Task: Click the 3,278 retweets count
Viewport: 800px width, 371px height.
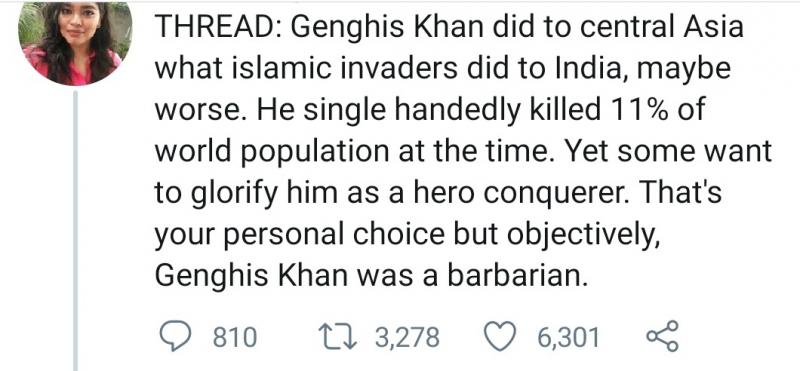Action: (x=407, y=338)
